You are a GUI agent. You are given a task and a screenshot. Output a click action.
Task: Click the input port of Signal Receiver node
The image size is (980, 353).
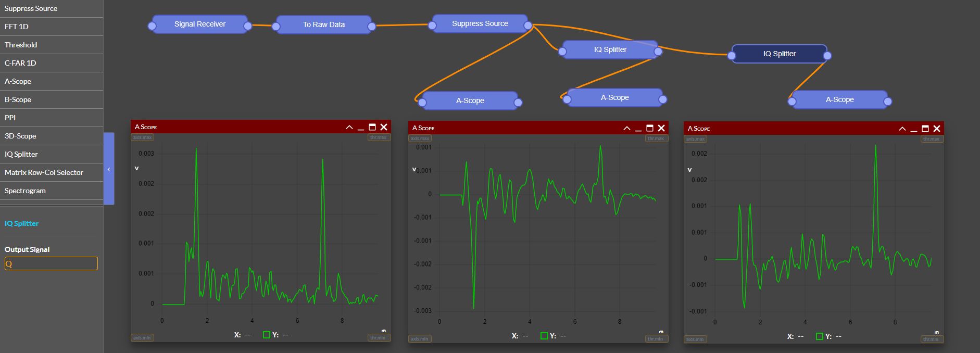point(152,26)
